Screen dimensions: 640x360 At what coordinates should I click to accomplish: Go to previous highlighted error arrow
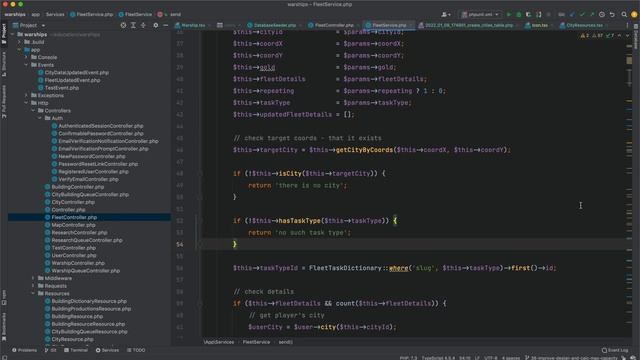[620, 36]
